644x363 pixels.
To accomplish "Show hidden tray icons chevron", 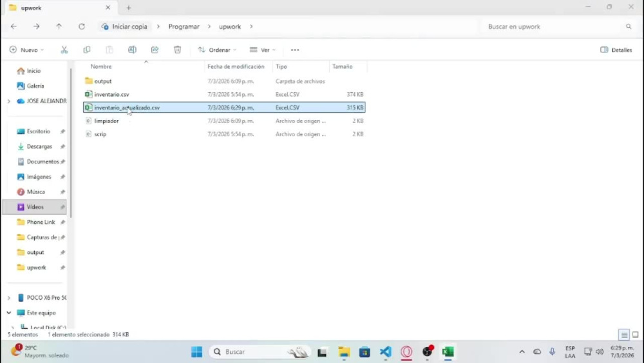I will [x=522, y=351].
